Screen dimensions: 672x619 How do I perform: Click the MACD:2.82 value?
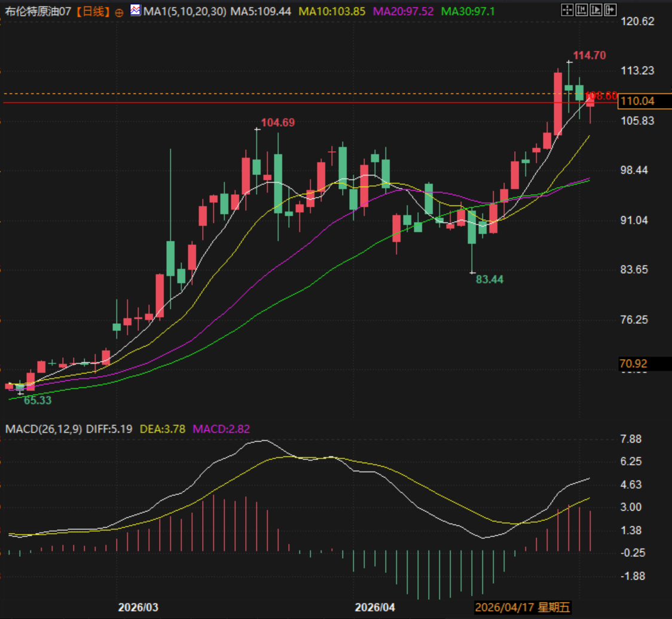coord(221,429)
